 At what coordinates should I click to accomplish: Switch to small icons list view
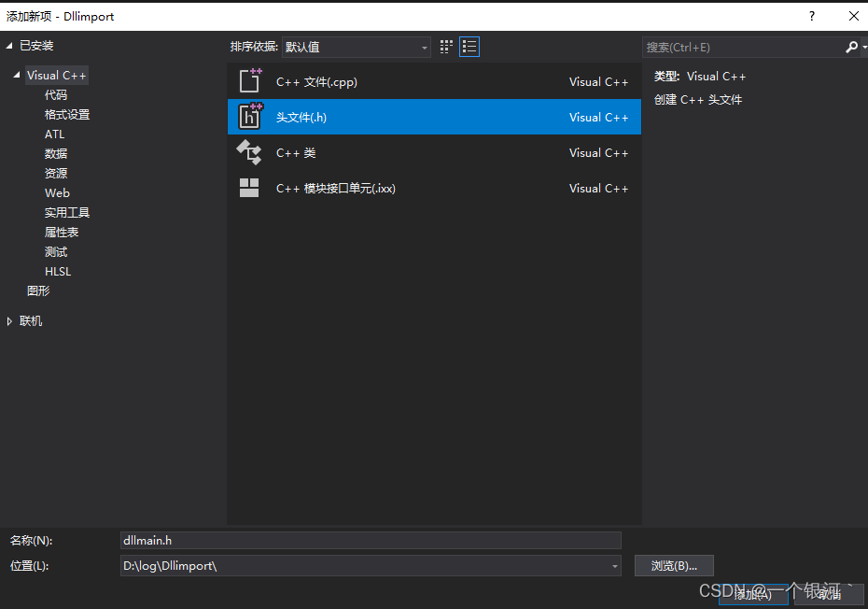(469, 47)
